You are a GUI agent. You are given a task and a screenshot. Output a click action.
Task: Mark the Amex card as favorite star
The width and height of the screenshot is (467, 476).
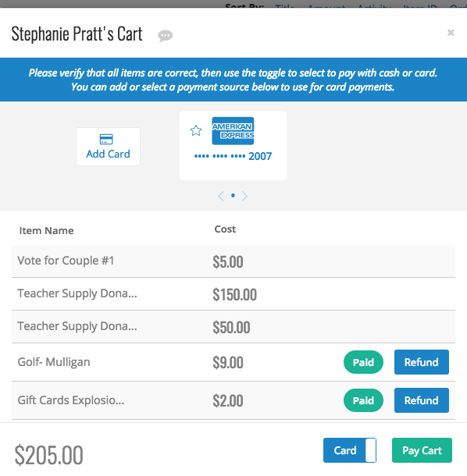coord(196,130)
